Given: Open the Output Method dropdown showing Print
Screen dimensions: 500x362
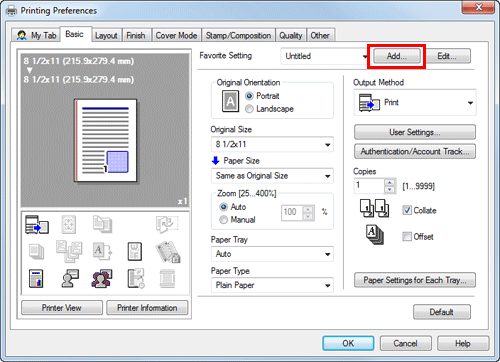Looking at the screenshot, I should [x=415, y=103].
